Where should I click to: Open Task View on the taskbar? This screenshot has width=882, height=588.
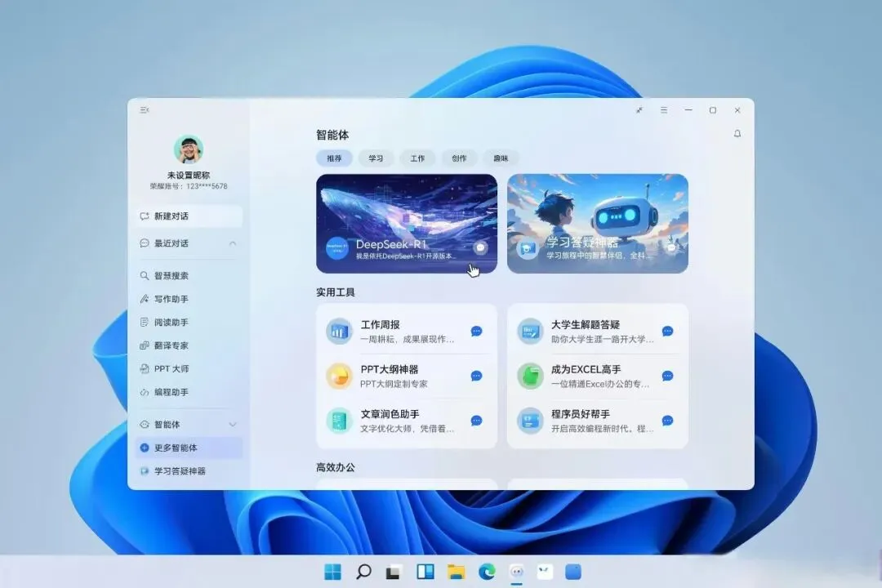[393, 572]
